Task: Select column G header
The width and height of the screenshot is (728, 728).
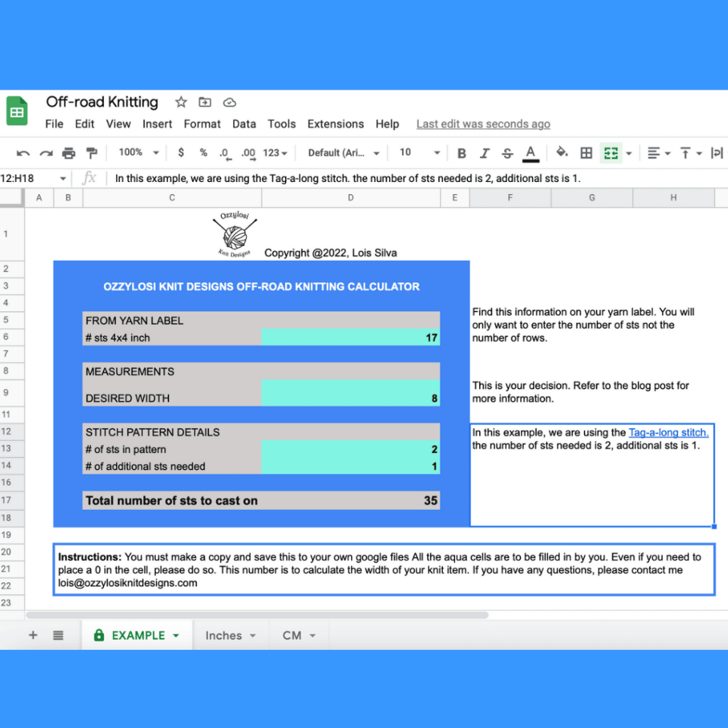Action: [592, 198]
